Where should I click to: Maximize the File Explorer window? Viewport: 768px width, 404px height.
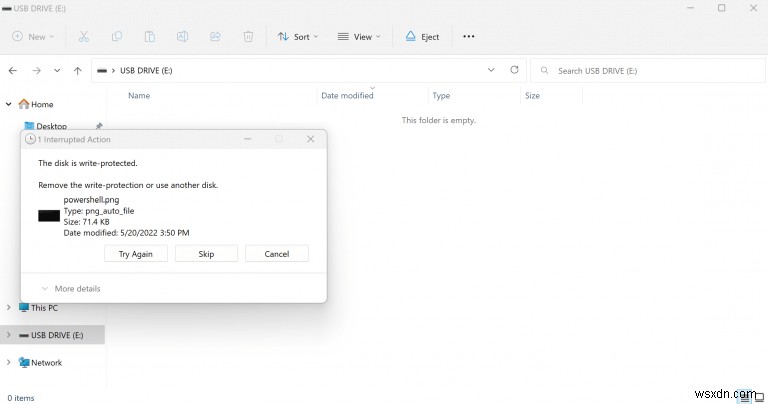click(x=721, y=8)
